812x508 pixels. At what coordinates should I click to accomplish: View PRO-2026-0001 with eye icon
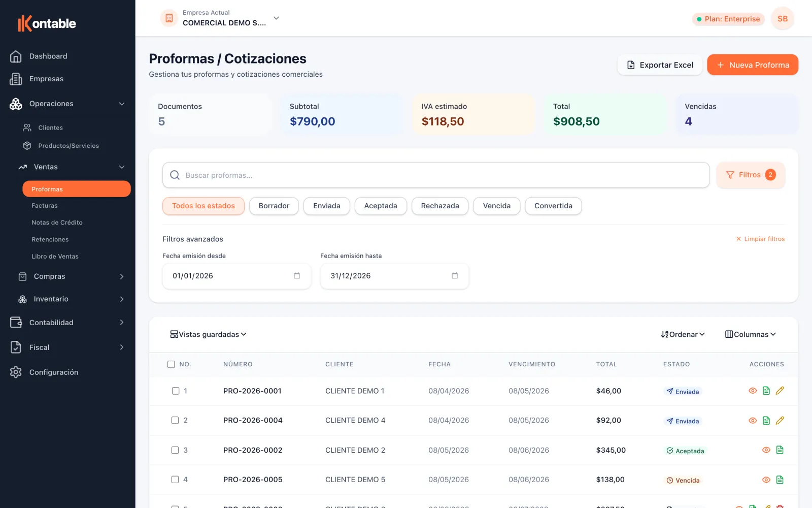pyautogui.click(x=753, y=391)
